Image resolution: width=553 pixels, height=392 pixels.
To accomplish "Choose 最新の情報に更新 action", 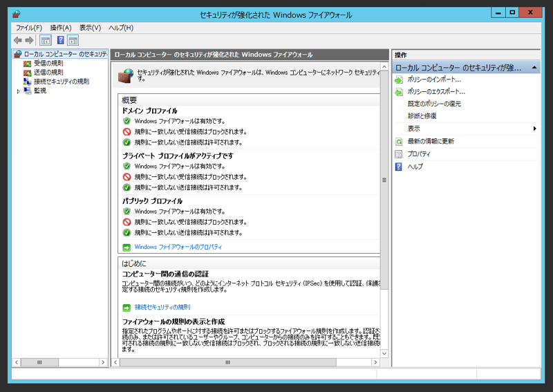I will tap(431, 142).
